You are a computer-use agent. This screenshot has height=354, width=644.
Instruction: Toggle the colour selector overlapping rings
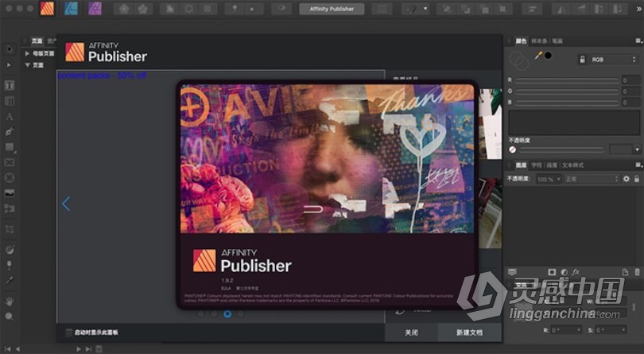(x=519, y=60)
